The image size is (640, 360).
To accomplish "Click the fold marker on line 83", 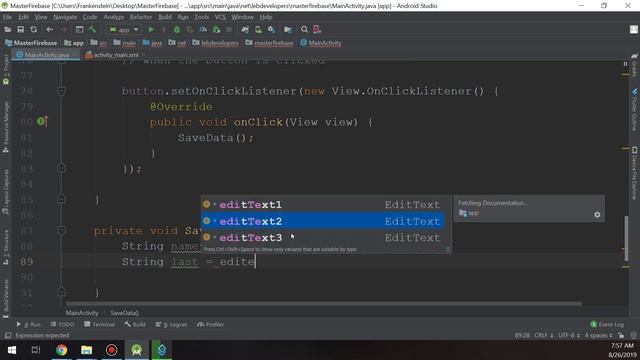I will click(62, 168).
